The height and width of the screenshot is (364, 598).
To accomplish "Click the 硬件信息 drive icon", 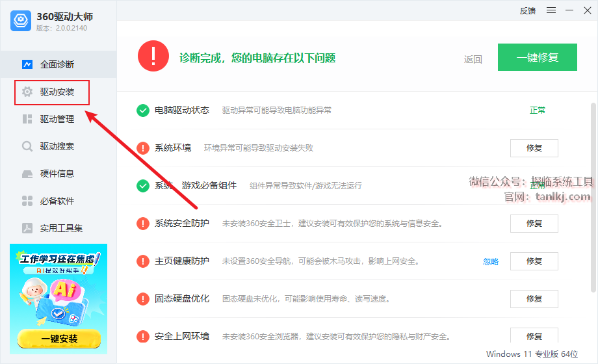I will click(x=27, y=174).
